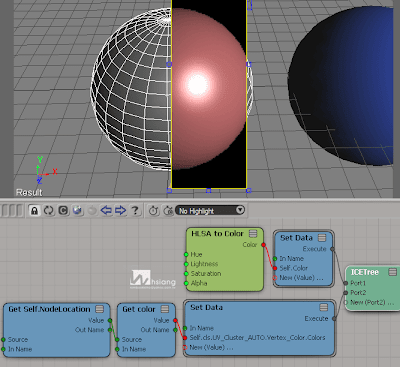Screen dimensions: 400x367
Task: Click the Result label in the viewport
Action: click(29, 192)
